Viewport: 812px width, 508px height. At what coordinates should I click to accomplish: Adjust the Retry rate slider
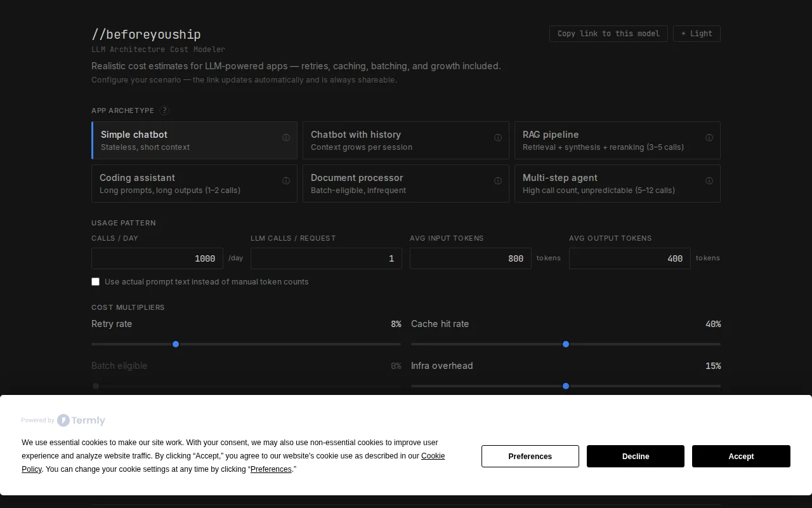click(246, 344)
